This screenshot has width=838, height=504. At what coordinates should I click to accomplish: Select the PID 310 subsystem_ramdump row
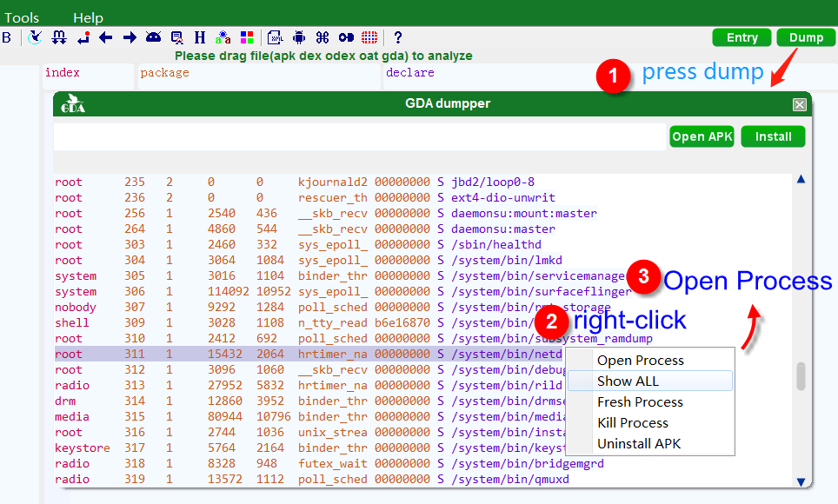[422, 338]
